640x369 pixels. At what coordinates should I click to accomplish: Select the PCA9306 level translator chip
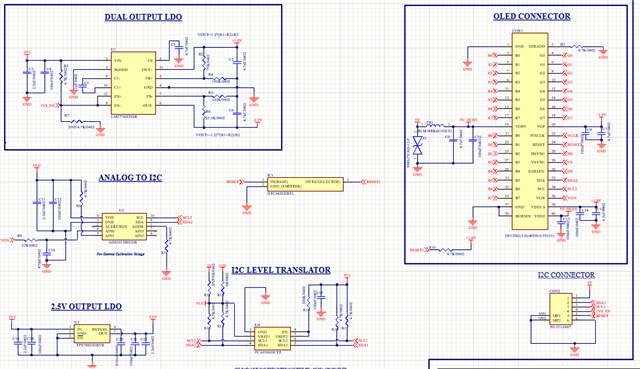point(273,338)
